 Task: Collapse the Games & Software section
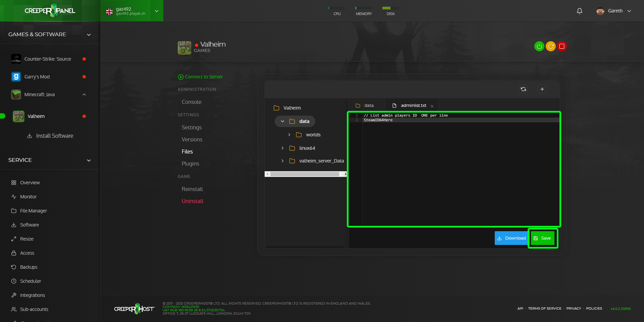click(x=89, y=35)
